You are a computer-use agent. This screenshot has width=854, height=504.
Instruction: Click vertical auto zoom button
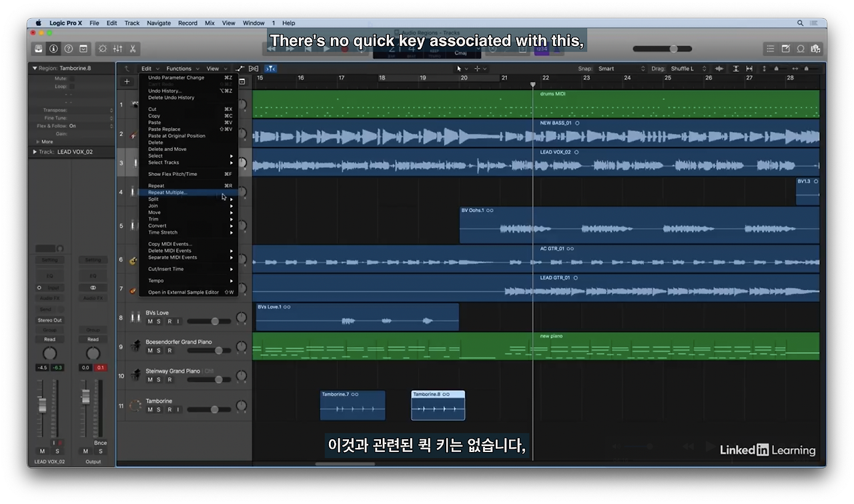tap(736, 69)
